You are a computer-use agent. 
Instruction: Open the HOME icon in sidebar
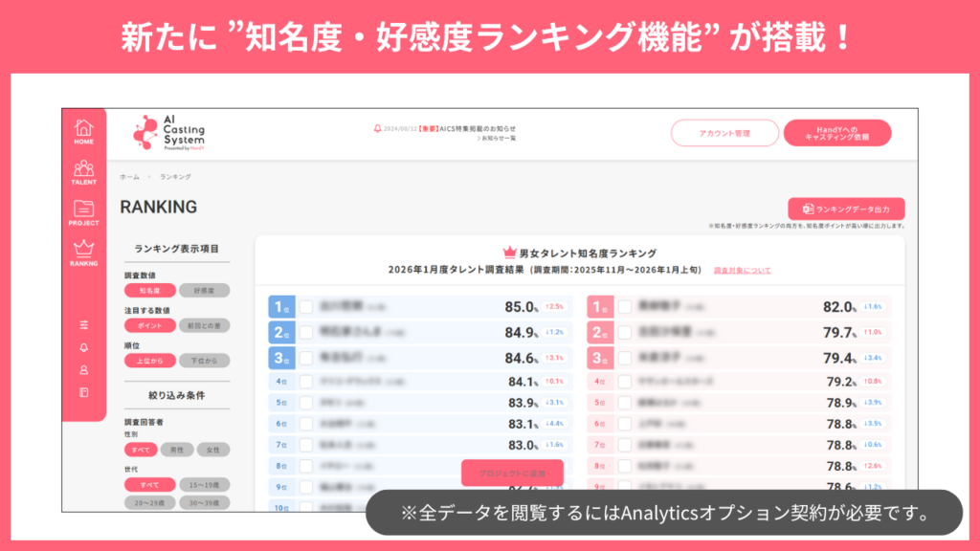[84, 131]
